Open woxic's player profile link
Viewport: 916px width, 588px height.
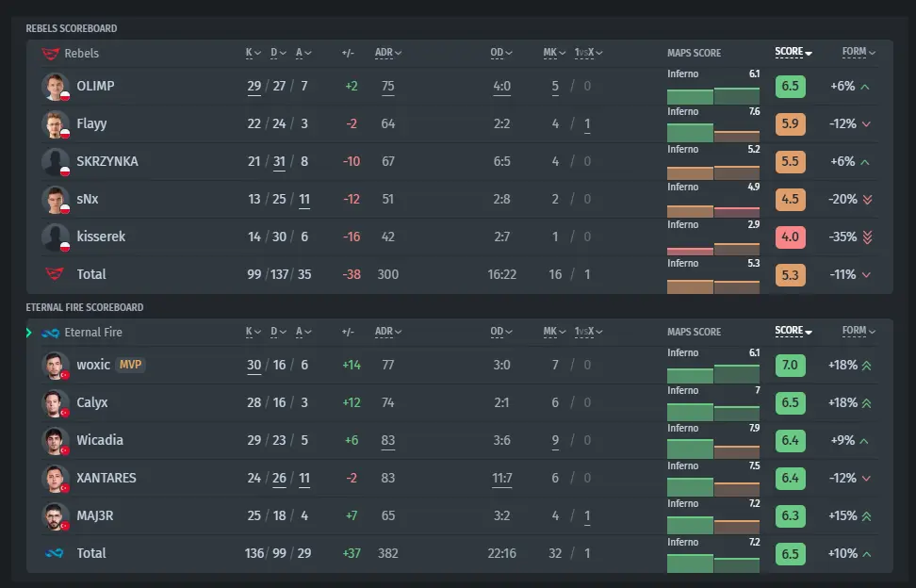93,365
